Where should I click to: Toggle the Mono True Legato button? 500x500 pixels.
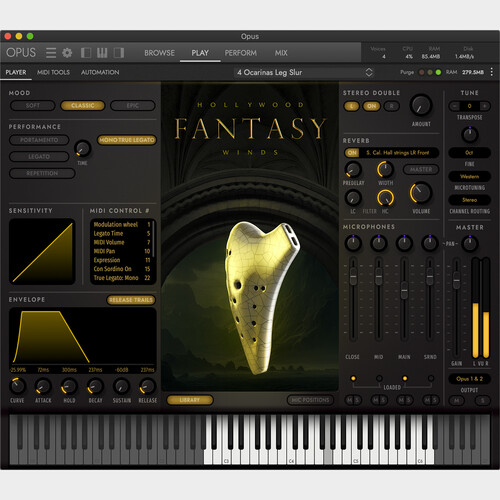[127, 140]
